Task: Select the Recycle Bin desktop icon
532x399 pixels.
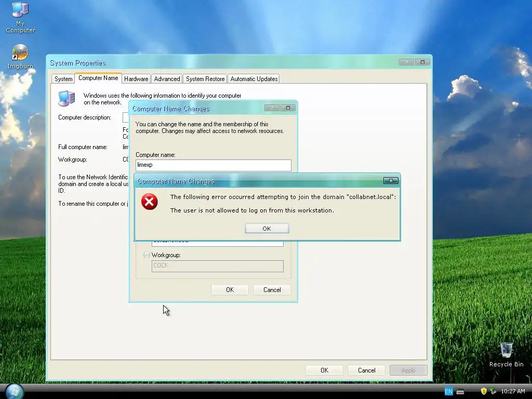Action: tap(506, 354)
